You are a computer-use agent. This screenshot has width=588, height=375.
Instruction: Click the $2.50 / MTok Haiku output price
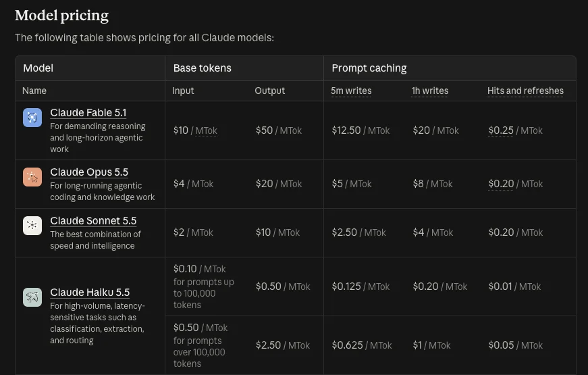click(283, 345)
